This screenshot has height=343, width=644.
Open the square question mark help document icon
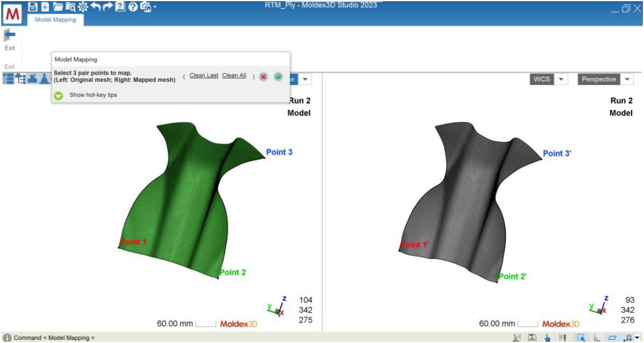click(x=120, y=7)
